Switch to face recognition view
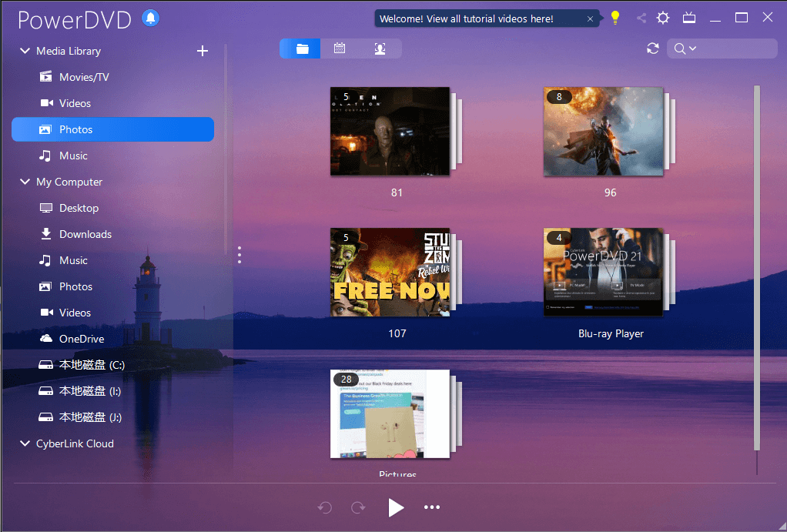 (378, 47)
